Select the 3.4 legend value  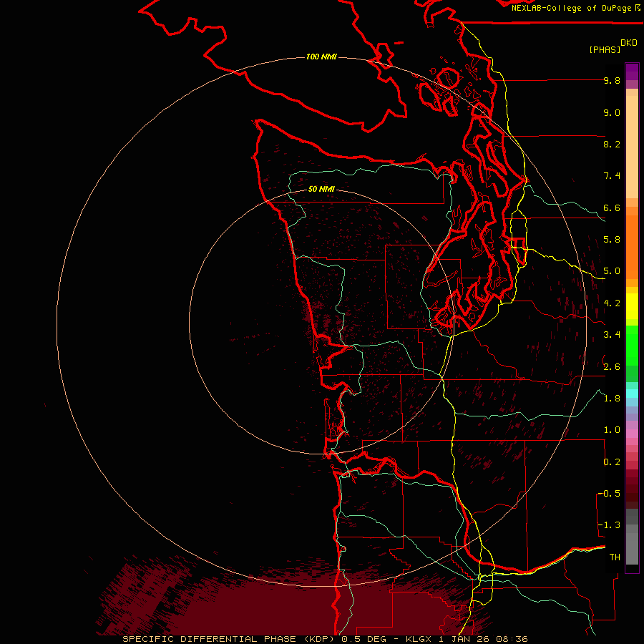[612, 335]
